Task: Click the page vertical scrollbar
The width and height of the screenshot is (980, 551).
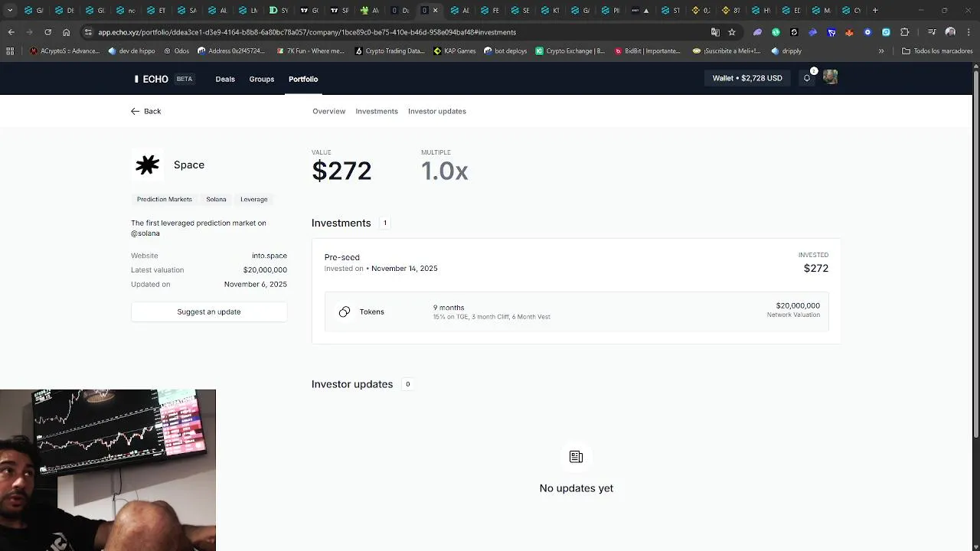Action: 975,253
